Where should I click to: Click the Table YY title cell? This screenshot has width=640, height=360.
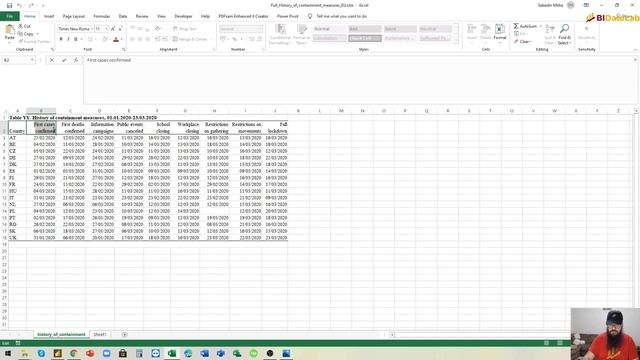pos(83,118)
